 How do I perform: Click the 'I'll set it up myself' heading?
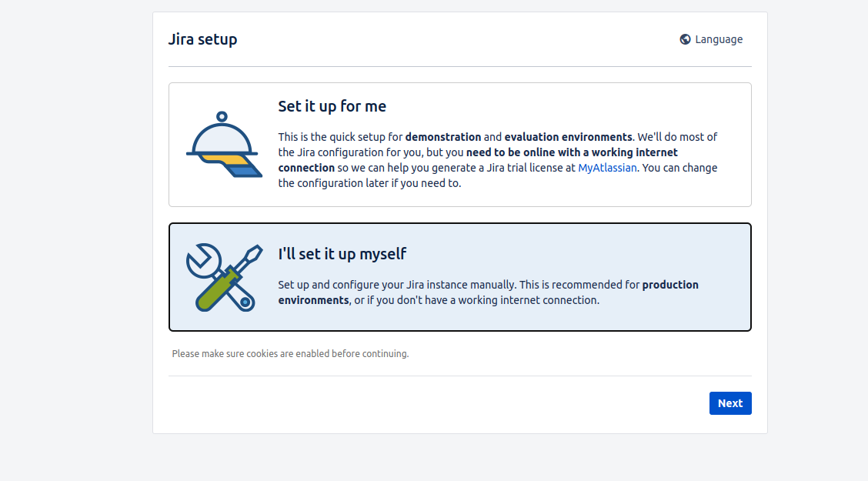342,254
